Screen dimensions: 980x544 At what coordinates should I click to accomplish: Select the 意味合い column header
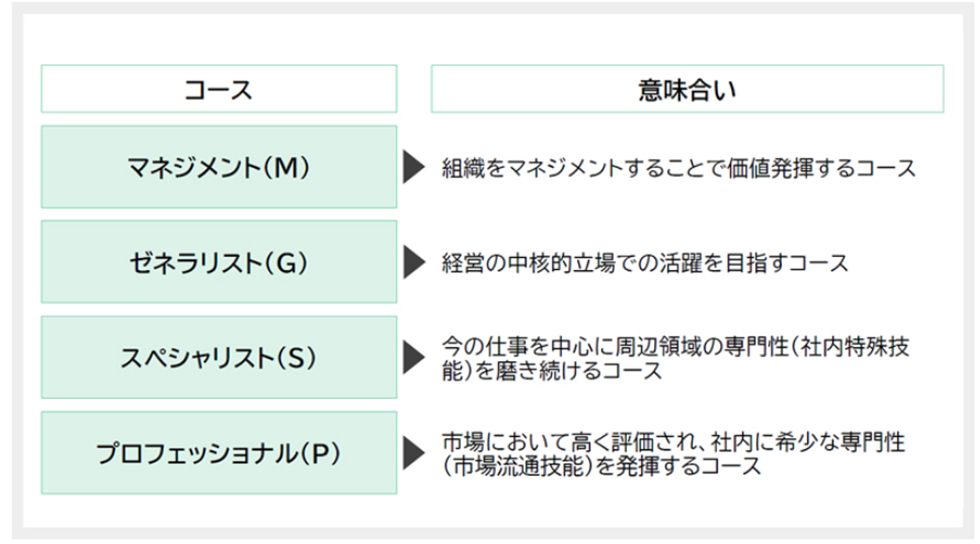coord(687,89)
